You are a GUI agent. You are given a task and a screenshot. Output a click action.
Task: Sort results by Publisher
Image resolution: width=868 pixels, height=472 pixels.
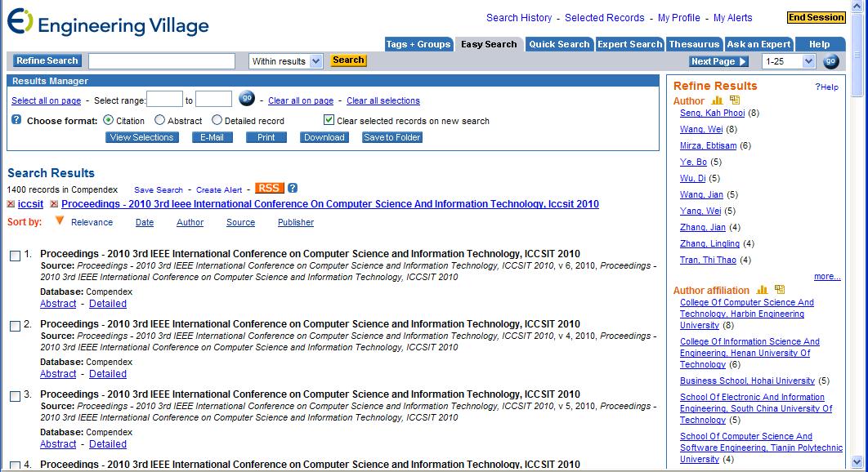click(296, 222)
